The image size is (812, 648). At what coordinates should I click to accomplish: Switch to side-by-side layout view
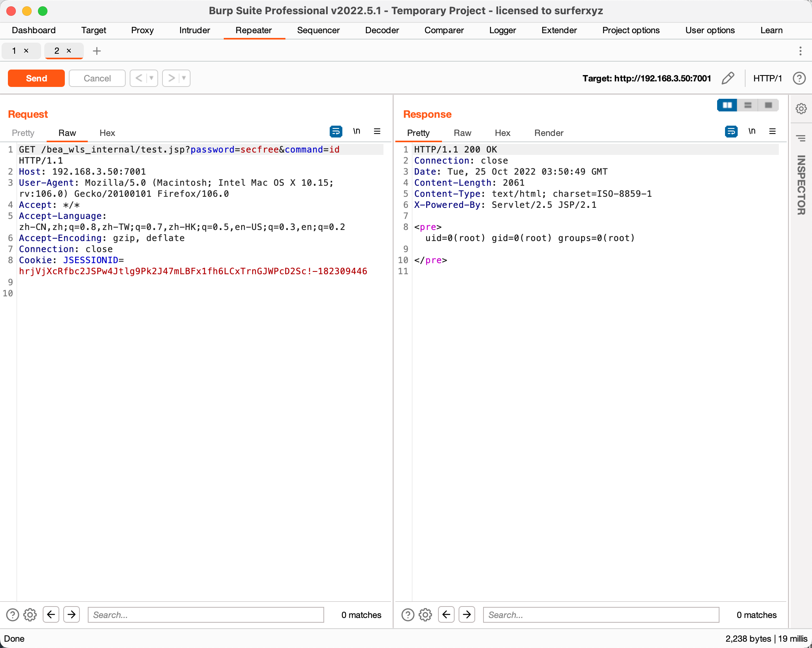[727, 105]
